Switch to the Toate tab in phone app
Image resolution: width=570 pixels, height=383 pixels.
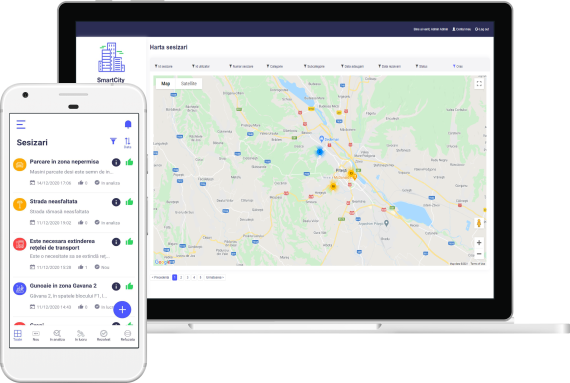coord(17,335)
